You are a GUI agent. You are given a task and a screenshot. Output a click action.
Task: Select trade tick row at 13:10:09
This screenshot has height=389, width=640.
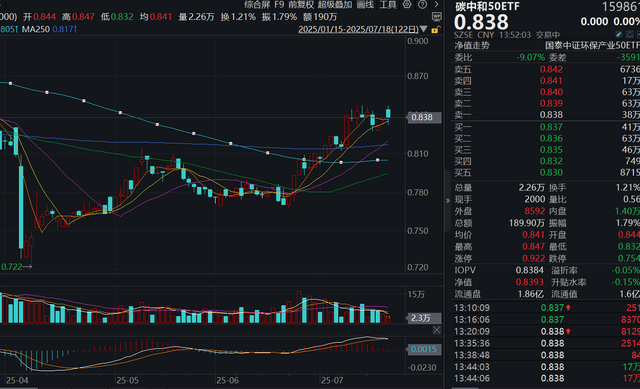547,308
